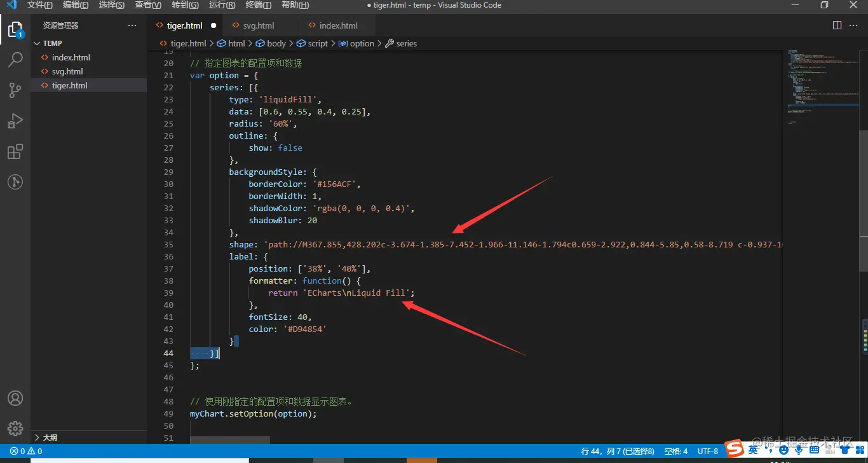Open the Search view in the activity bar
The width and height of the screenshot is (868, 463).
(15, 60)
